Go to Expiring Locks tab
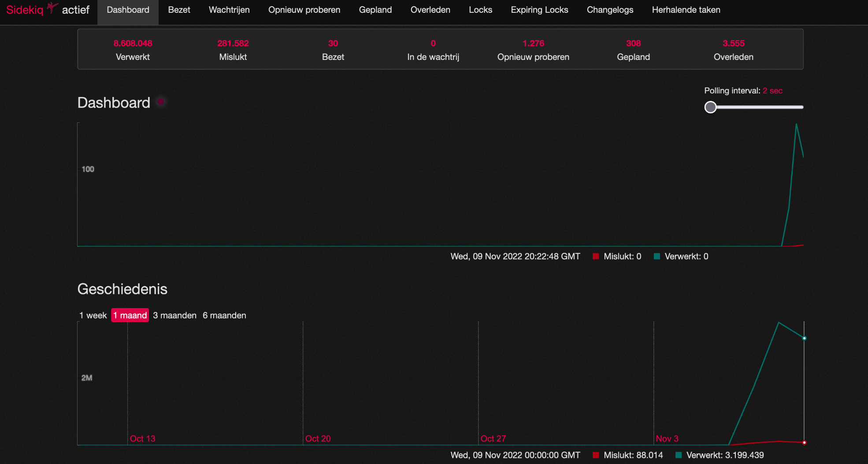 tap(539, 10)
